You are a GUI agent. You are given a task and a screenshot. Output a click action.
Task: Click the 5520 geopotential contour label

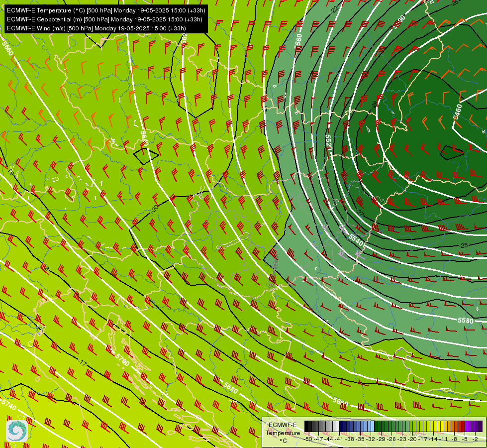tap(329, 142)
